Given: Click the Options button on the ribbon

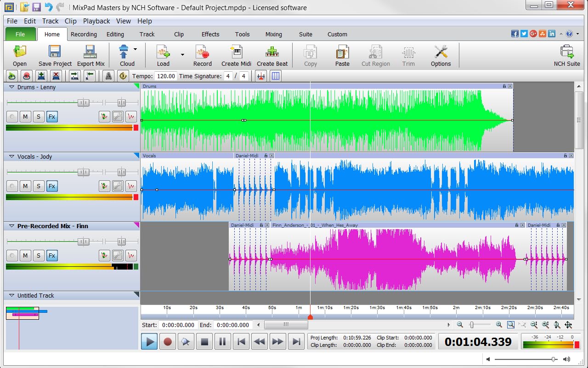Looking at the screenshot, I should pos(441,55).
